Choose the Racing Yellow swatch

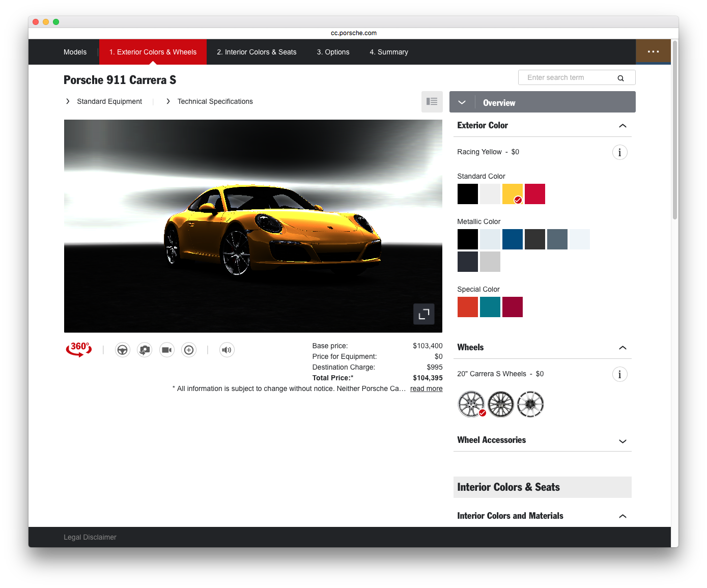513,194
